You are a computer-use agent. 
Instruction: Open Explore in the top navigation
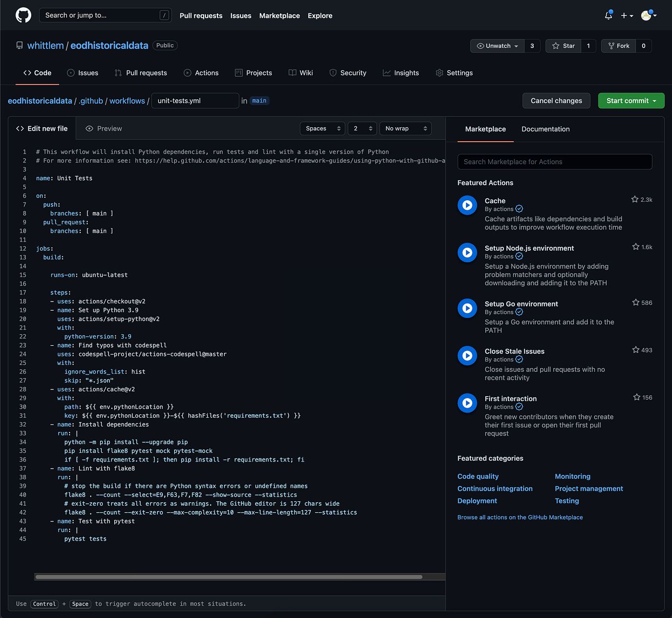pyautogui.click(x=320, y=16)
